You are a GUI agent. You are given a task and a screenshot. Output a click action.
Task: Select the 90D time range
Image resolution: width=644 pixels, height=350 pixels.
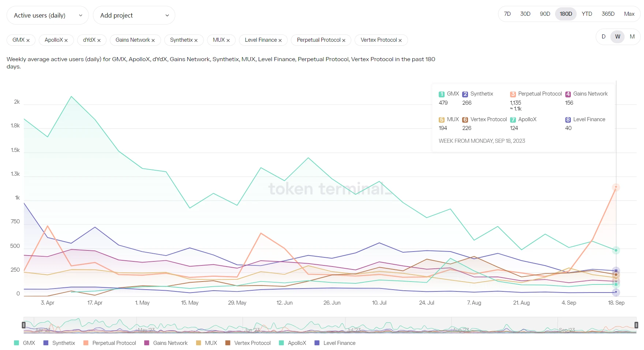[x=545, y=14]
